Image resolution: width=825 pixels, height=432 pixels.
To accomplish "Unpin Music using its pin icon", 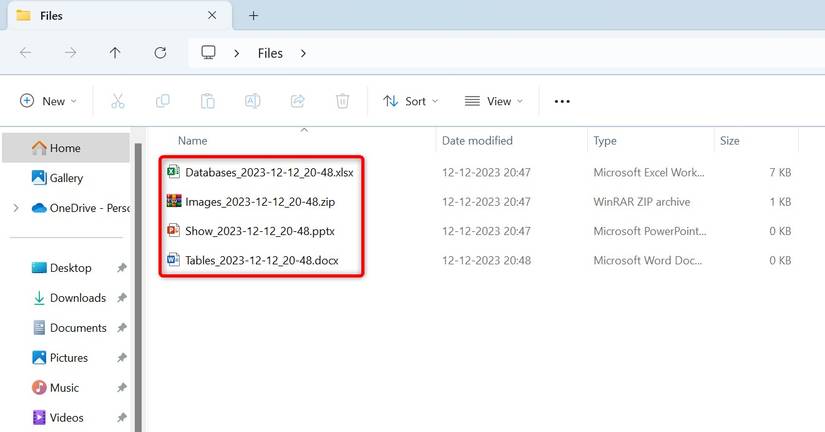I will [x=122, y=388].
